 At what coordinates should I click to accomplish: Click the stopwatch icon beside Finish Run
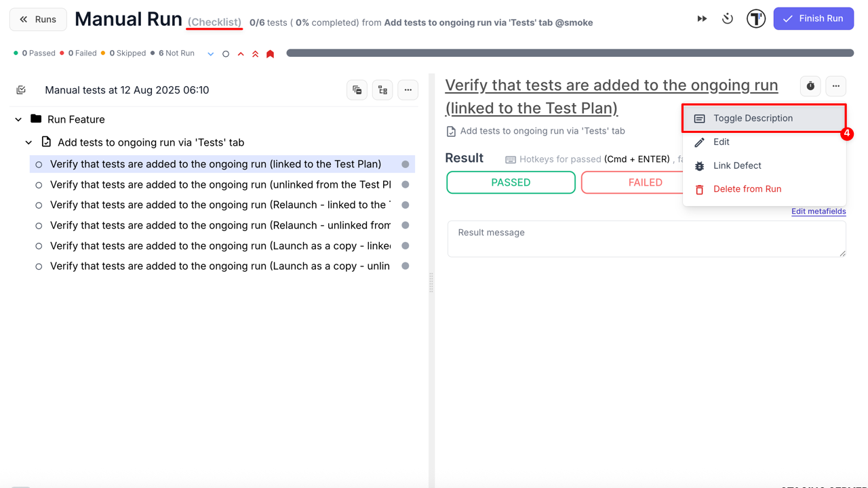728,19
